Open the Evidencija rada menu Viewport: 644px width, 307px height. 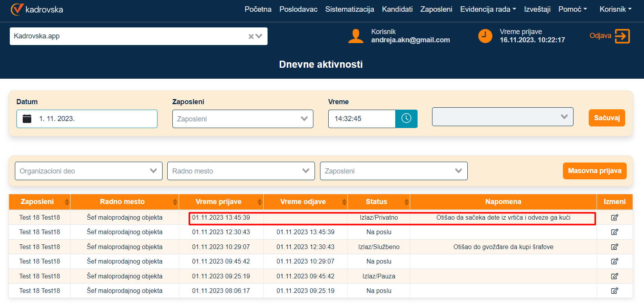click(x=488, y=9)
